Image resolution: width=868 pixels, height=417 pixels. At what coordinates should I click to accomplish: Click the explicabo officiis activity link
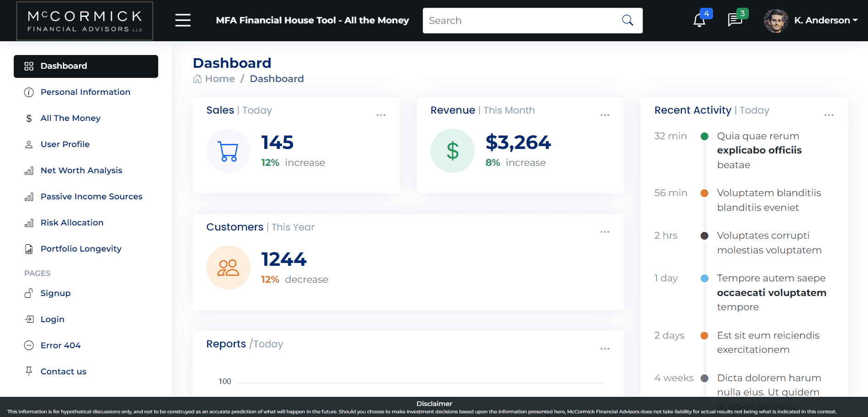759,150
